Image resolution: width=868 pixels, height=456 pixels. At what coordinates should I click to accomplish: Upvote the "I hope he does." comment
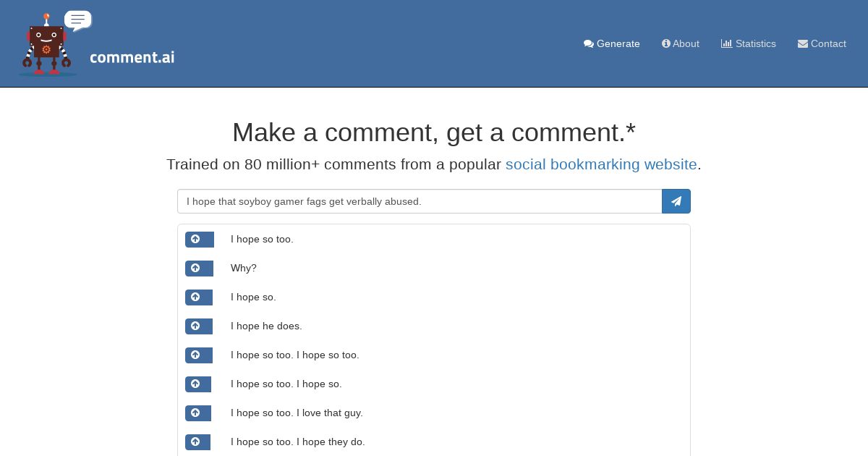[x=199, y=326]
